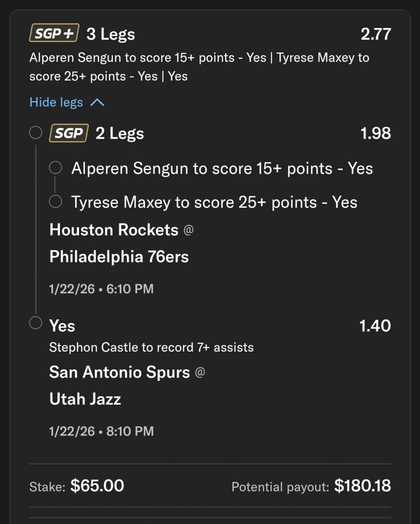Click the $65.00 stake amount
Screen dimensions: 420x524
(97, 486)
